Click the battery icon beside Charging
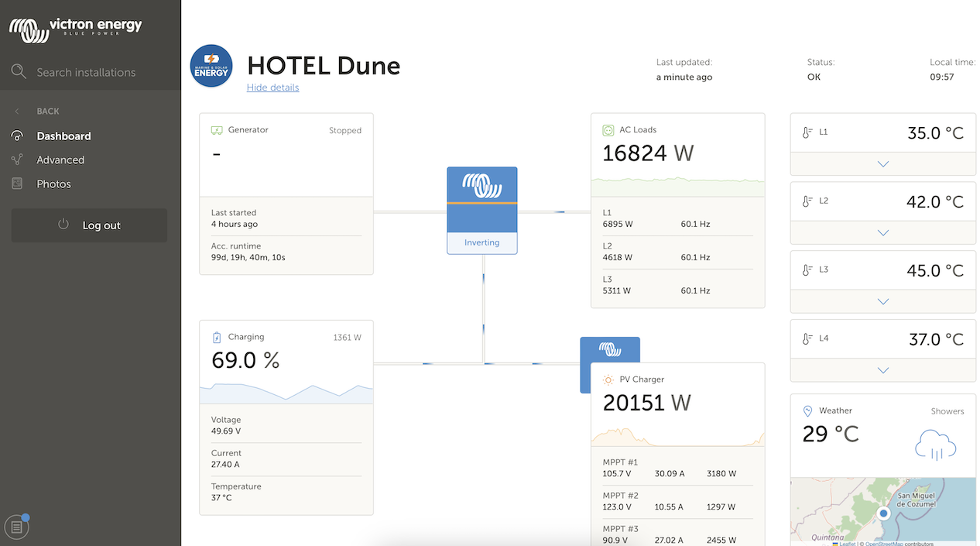 pyautogui.click(x=217, y=338)
